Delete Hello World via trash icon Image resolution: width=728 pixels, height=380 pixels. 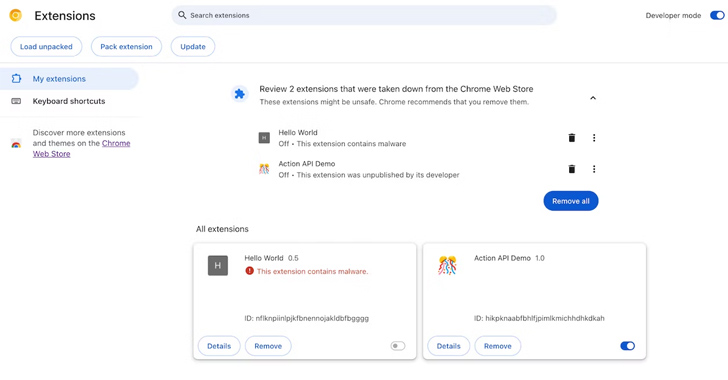(572, 138)
